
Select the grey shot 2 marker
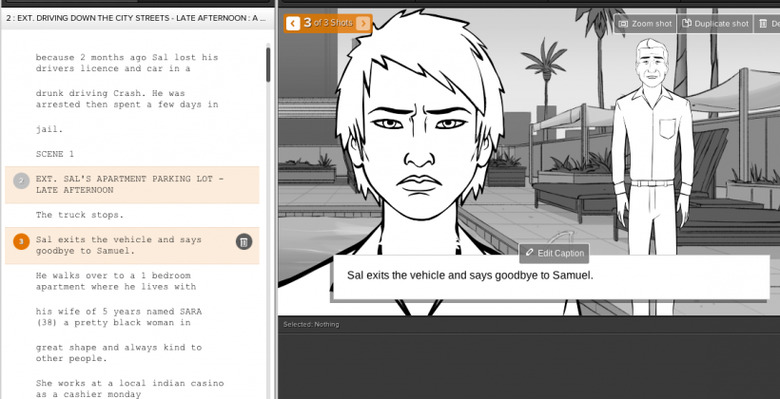click(x=21, y=181)
